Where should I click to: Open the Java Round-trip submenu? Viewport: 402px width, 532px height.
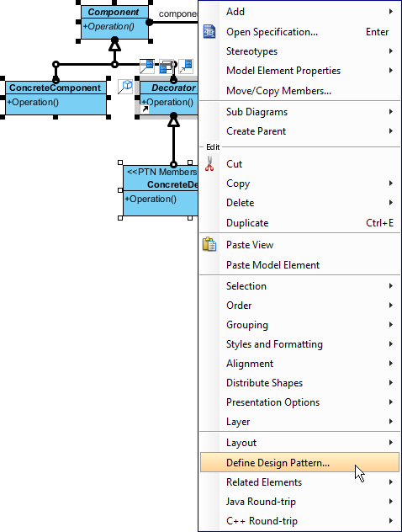299,501
